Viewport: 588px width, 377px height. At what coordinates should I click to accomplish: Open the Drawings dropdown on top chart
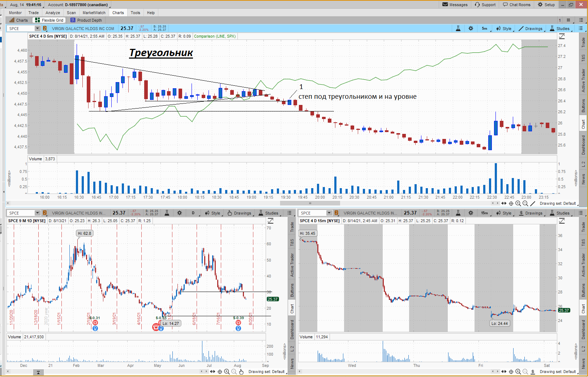[x=531, y=28]
